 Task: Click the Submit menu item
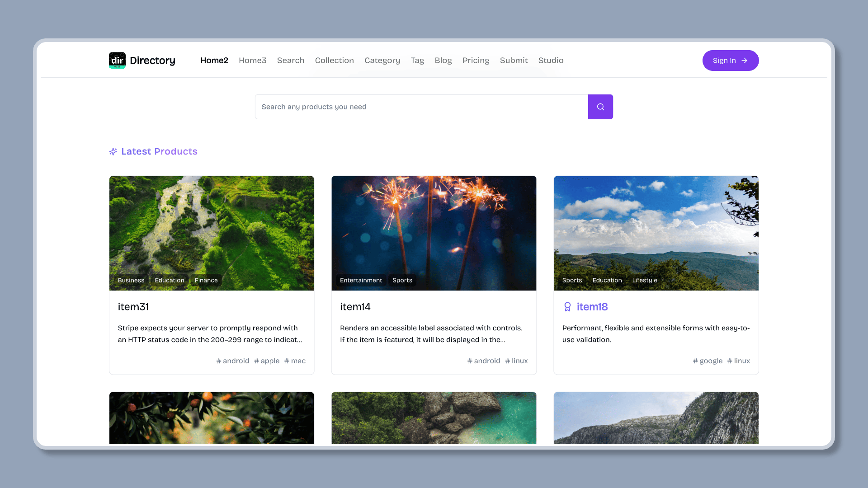point(514,60)
